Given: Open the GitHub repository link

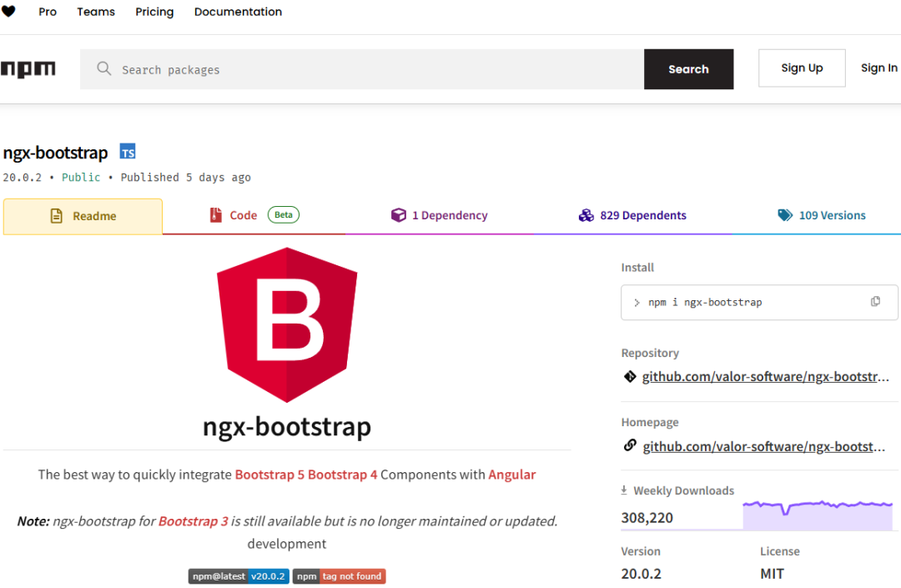Looking at the screenshot, I should tap(765, 377).
